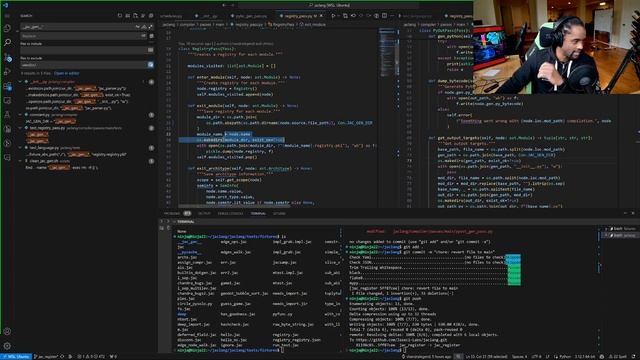Run Python file play button

(333, 16)
